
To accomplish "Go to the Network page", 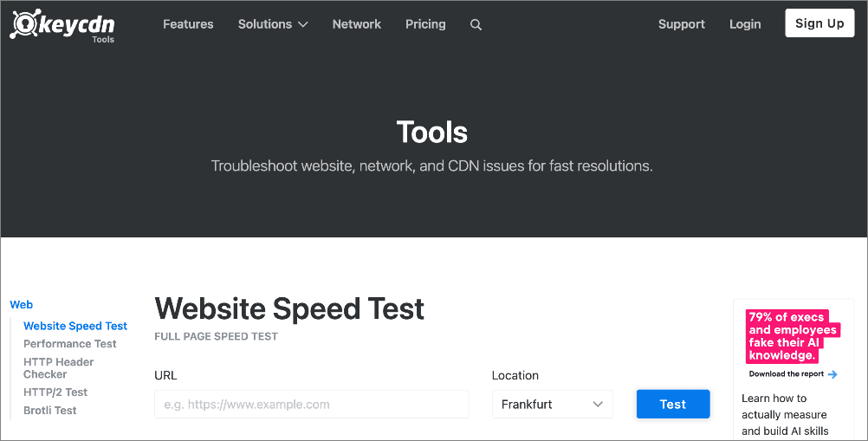I will pos(357,24).
